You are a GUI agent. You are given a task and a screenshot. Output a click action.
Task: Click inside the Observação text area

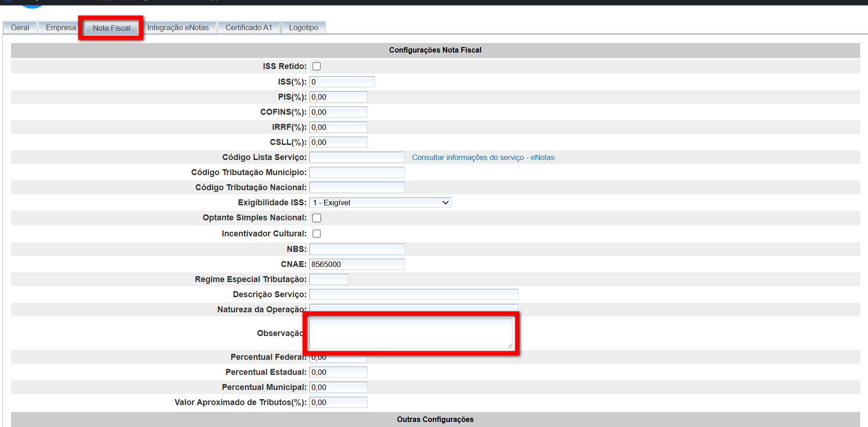tap(410, 333)
